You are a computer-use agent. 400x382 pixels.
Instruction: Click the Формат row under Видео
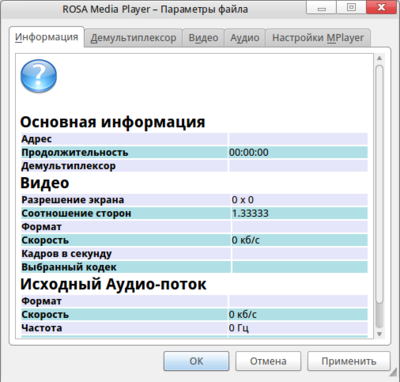pyautogui.click(x=194, y=227)
